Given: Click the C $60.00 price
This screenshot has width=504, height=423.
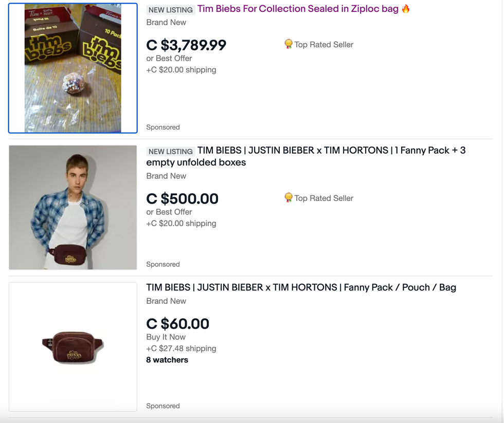Looking at the screenshot, I should click(178, 324).
